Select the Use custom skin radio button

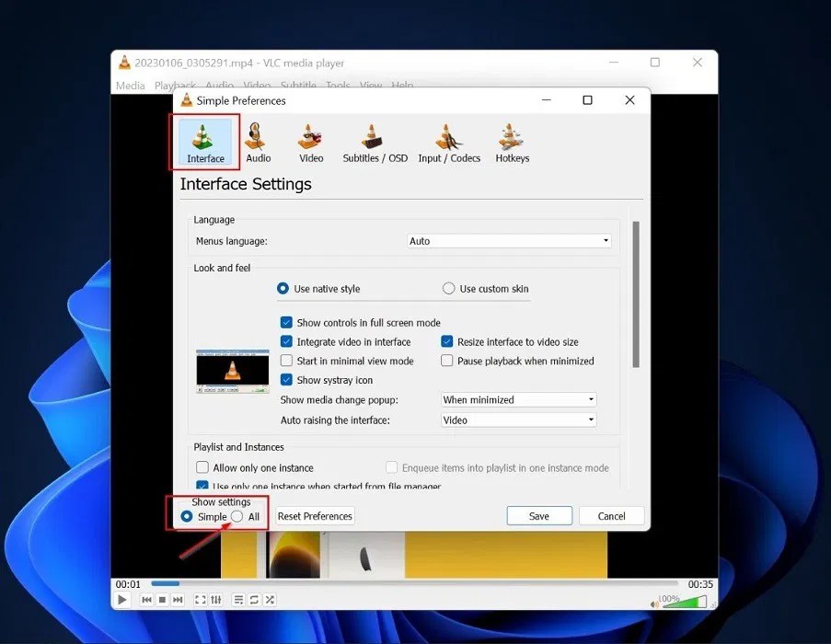coord(449,288)
